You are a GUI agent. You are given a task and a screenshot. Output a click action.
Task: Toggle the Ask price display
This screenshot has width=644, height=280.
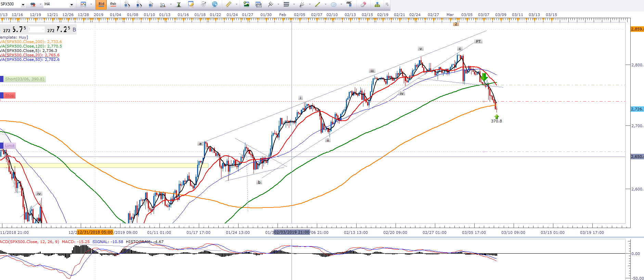pyautogui.click(x=113, y=4)
